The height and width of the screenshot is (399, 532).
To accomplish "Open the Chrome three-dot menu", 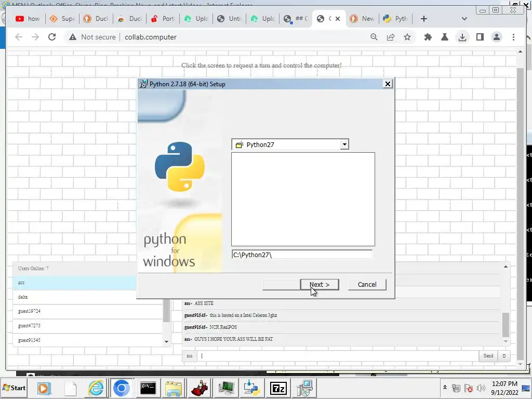I will tap(513, 37).
